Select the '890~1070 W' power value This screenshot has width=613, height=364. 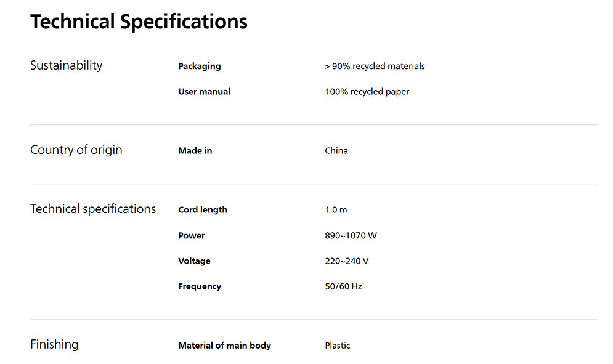[x=351, y=236]
